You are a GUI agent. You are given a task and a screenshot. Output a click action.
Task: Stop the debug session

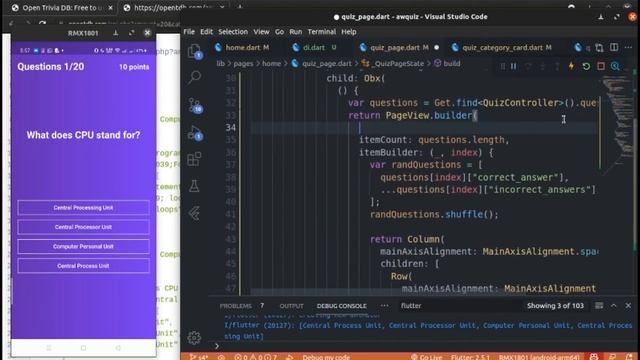tap(601, 66)
